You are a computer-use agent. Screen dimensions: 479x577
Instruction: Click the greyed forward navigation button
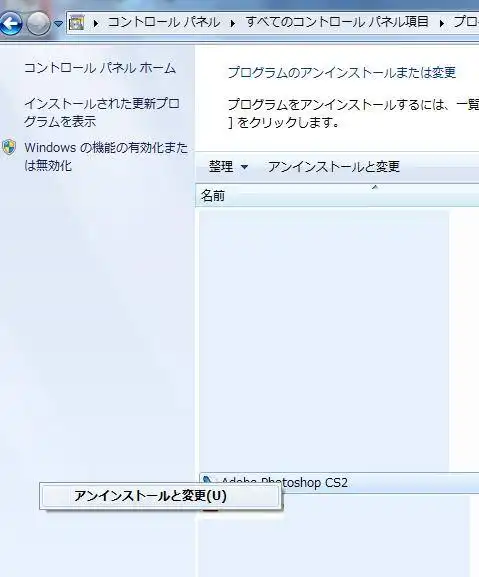pyautogui.click(x=39, y=23)
